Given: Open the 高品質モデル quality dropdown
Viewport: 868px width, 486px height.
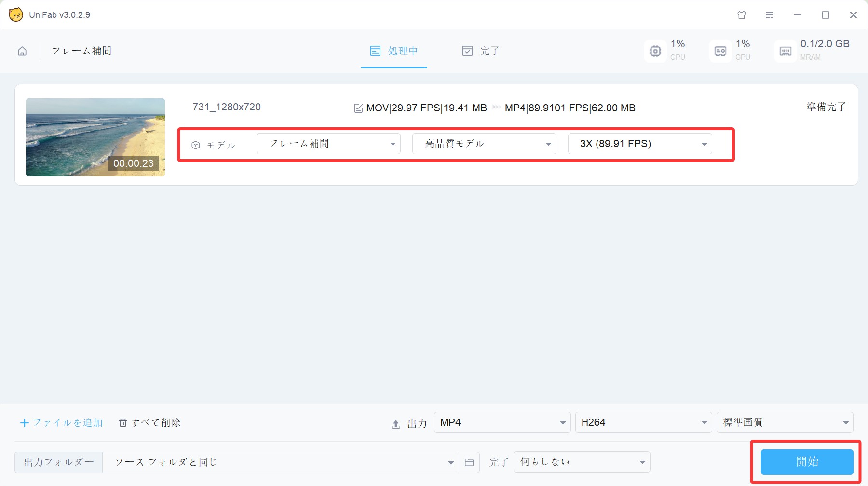Looking at the screenshot, I should [484, 144].
